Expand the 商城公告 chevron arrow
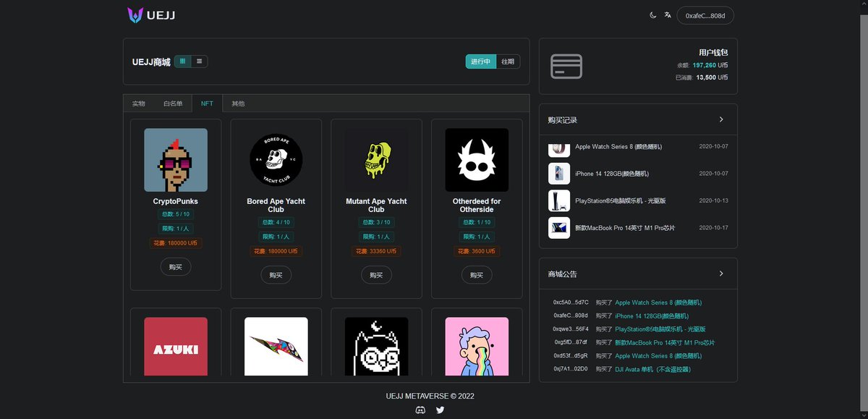This screenshot has width=868, height=419. coord(721,274)
